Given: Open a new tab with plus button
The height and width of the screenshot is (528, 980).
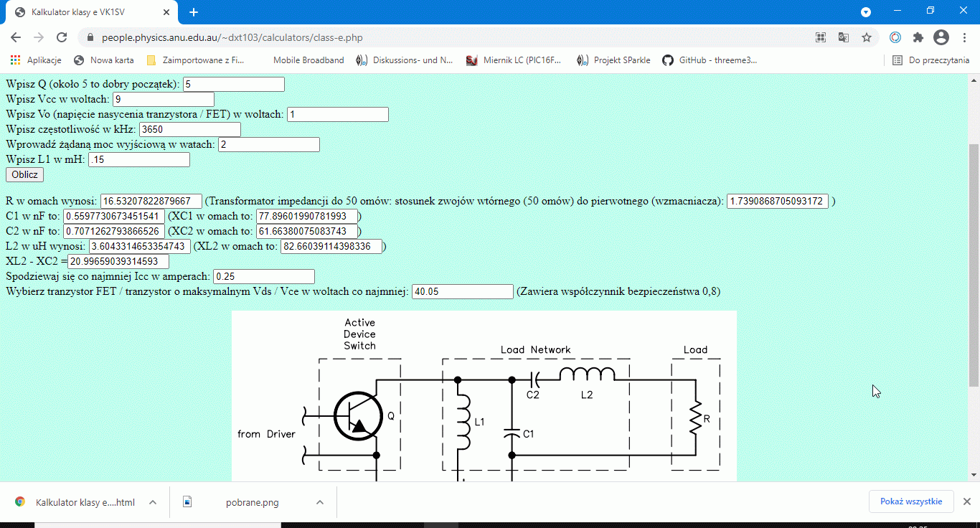Looking at the screenshot, I should tap(194, 12).
